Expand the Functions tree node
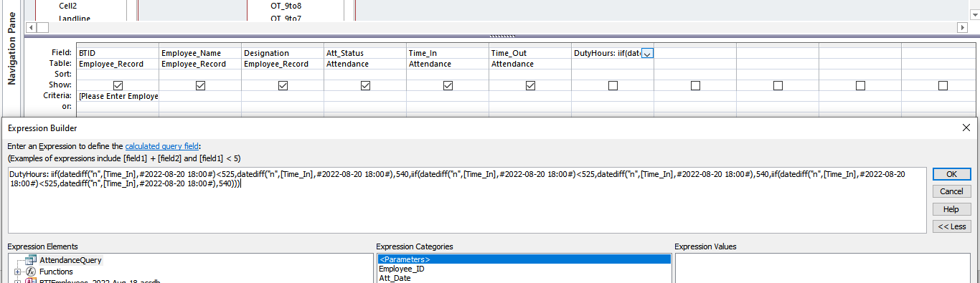Viewport: 980px width, 283px height. click(x=18, y=272)
